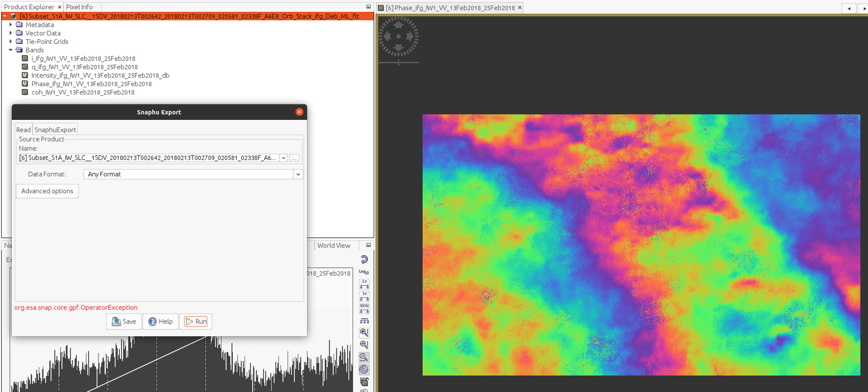Click the distribute sliders evenly icon

point(364,321)
